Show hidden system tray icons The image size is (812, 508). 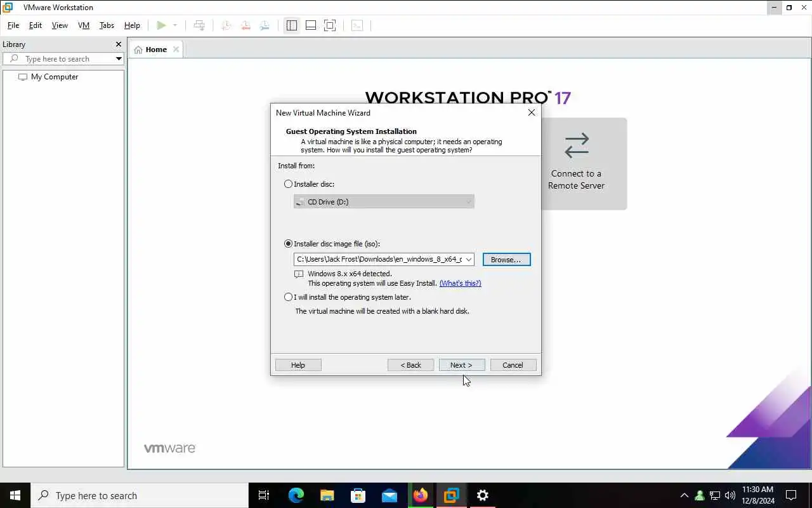684,495
